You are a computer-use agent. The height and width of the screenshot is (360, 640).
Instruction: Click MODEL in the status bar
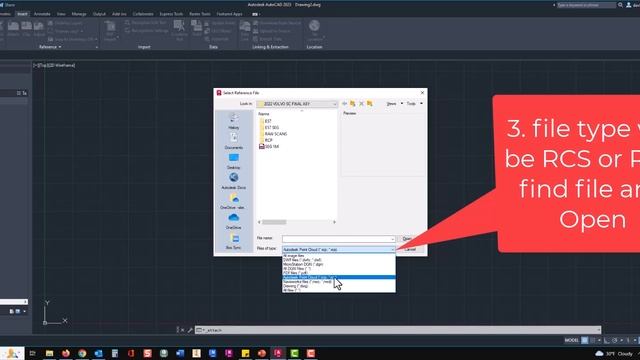click(572, 340)
